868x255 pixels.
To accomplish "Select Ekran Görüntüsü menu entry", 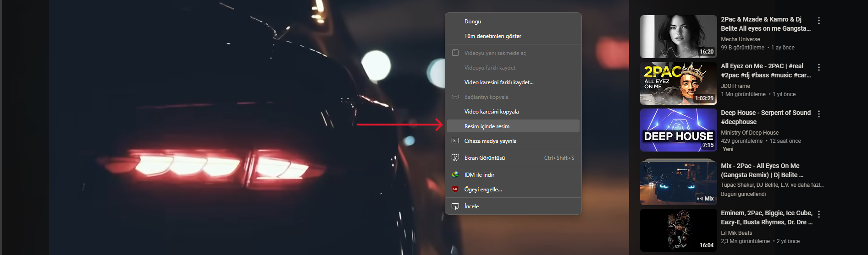I will point(513,158).
